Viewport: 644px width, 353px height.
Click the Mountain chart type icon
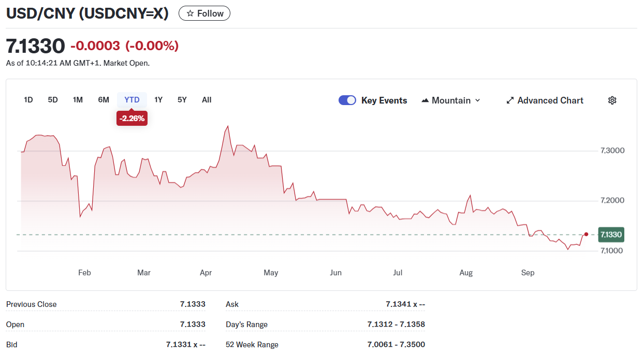(426, 100)
